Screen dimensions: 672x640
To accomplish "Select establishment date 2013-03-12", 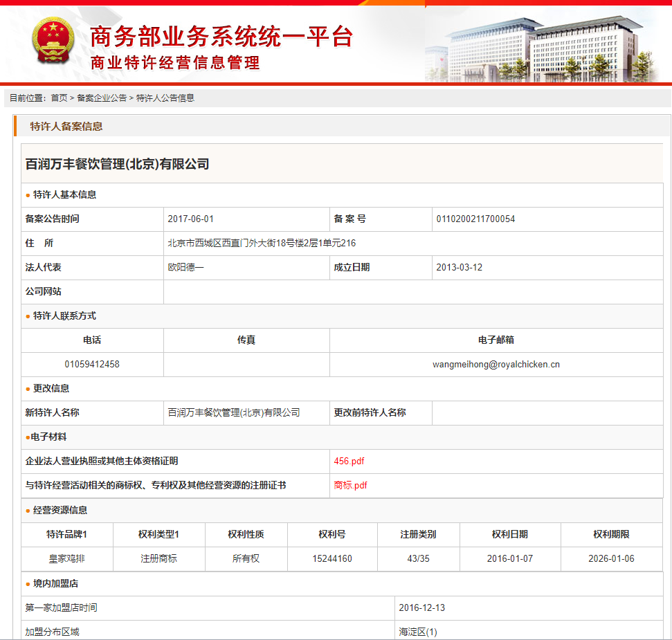I will pyautogui.click(x=459, y=267).
